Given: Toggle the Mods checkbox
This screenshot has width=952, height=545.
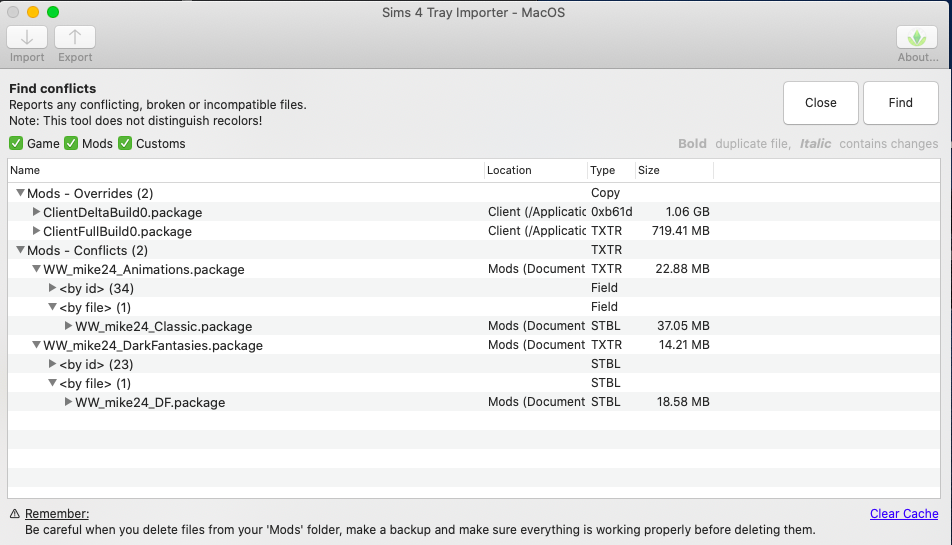Looking at the screenshot, I should [71, 143].
